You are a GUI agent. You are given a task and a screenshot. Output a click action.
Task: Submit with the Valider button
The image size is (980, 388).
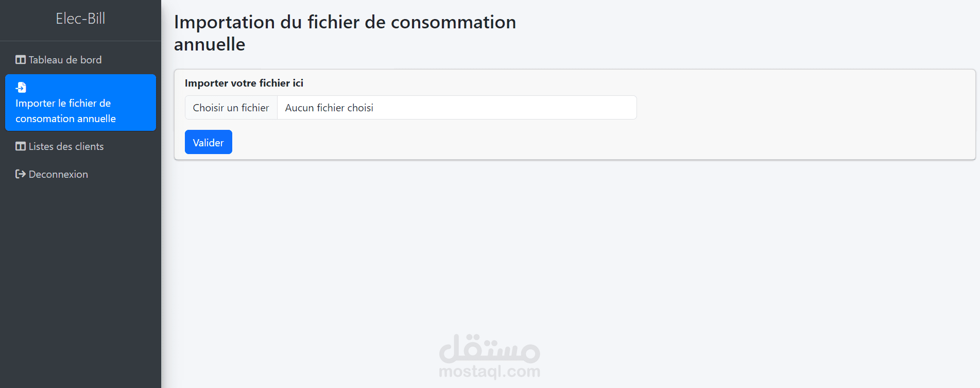coord(208,142)
